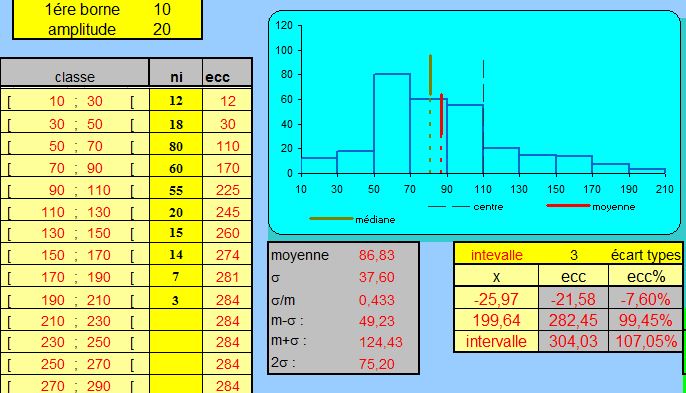686x393 pixels.
Task: Click ecc value 30 in row 30 ; 50
Action: point(228,124)
